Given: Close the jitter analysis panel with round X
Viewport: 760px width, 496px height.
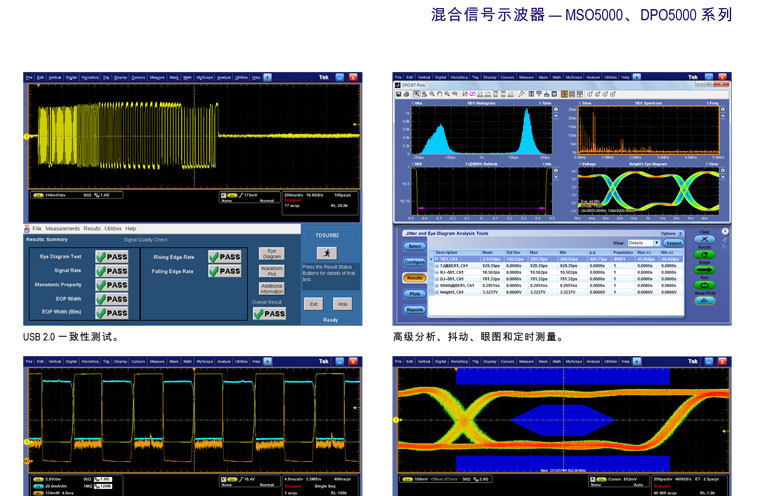Looking at the screenshot, I should (725, 231).
